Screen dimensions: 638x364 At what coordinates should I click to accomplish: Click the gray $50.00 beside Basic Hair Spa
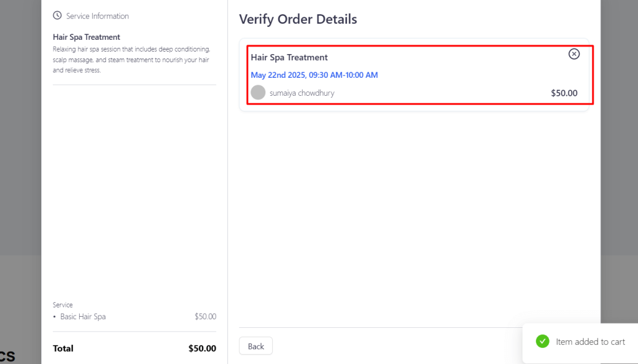click(x=206, y=317)
